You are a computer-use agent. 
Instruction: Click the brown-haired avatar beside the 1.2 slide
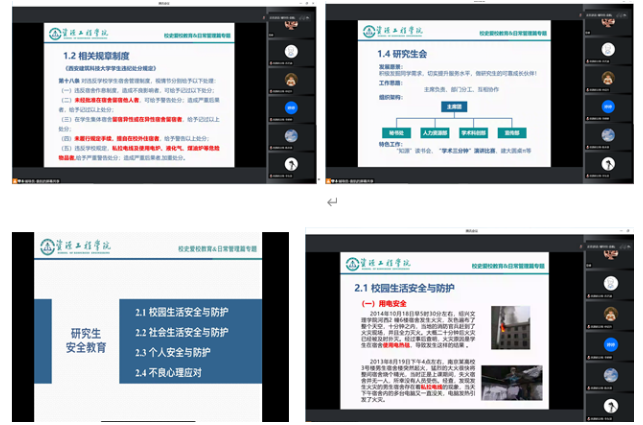tap(291, 79)
